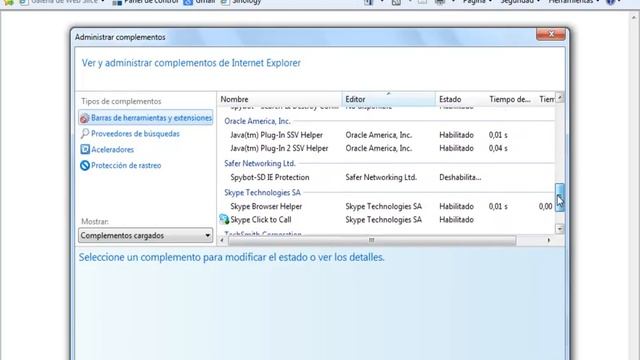Click the Aceleradores blue arrow icon
This screenshot has width=640, height=360.
point(85,149)
